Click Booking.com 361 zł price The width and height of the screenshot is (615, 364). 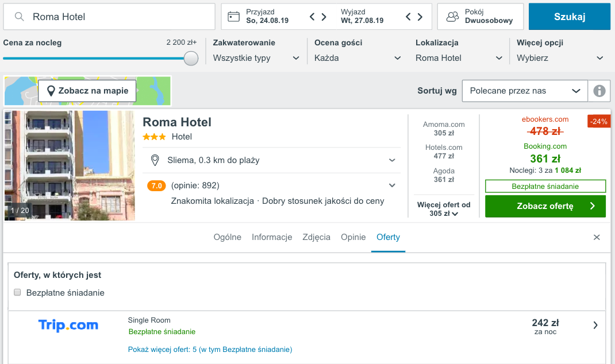545,158
